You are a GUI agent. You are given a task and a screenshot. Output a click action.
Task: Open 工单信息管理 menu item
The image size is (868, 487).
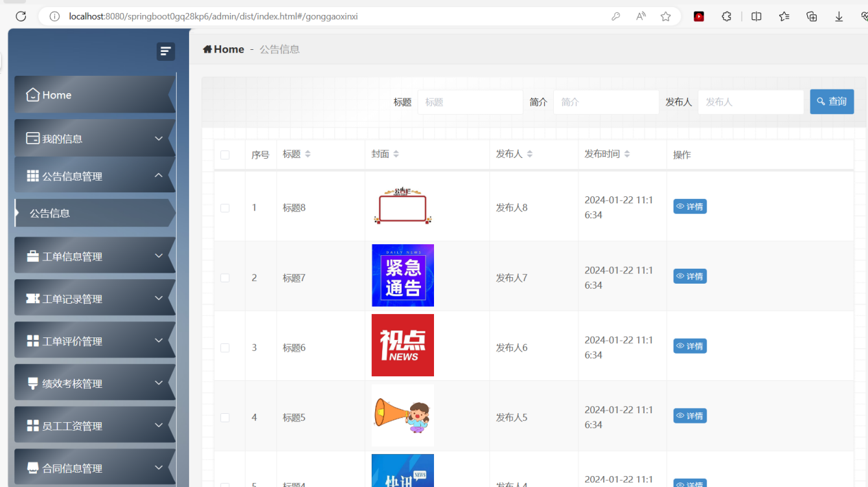click(95, 256)
